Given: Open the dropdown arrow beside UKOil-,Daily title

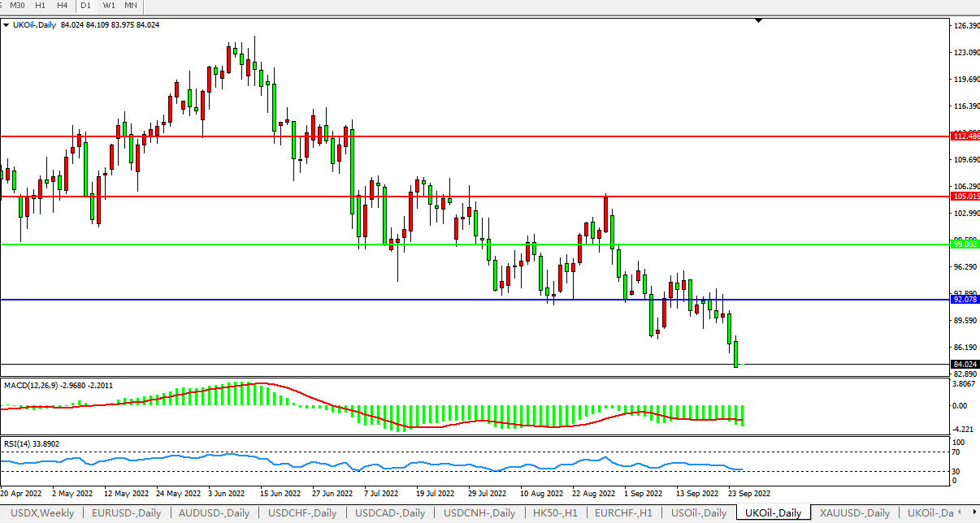Looking at the screenshot, I should pos(7,25).
